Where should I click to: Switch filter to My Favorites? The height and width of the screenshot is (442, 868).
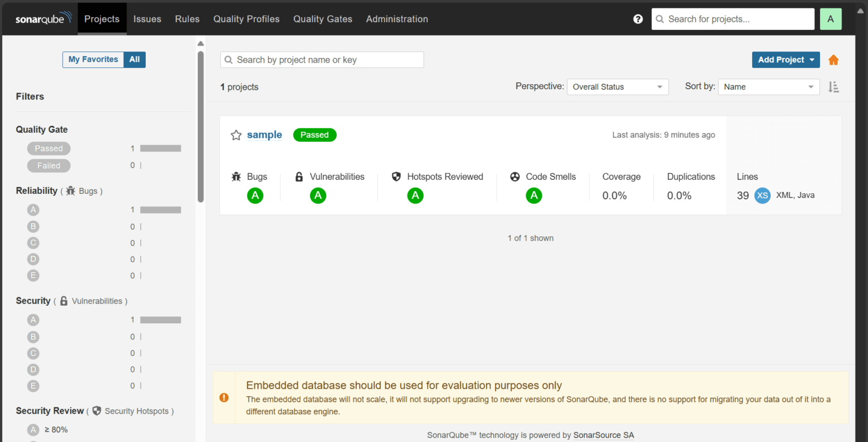tap(93, 59)
